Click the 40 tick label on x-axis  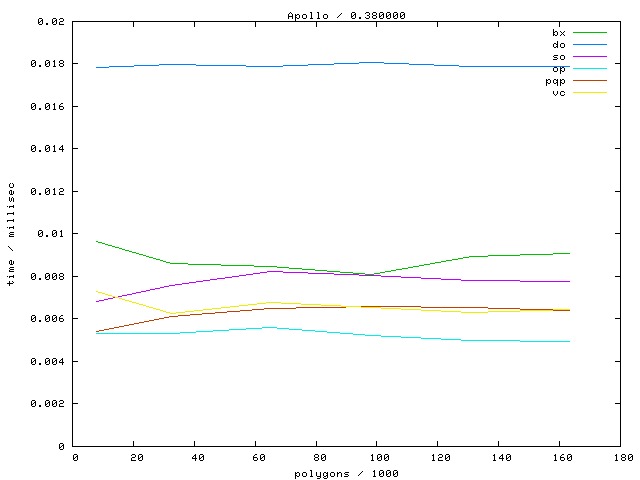point(197,458)
